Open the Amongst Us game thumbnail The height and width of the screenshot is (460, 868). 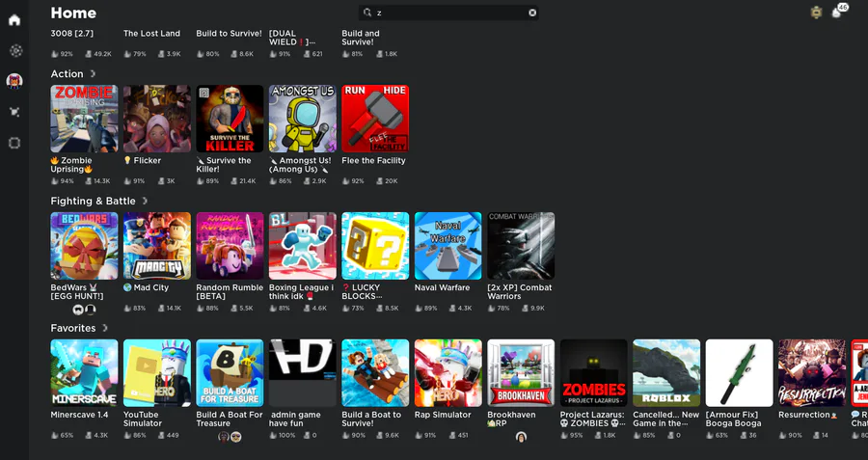(x=303, y=119)
